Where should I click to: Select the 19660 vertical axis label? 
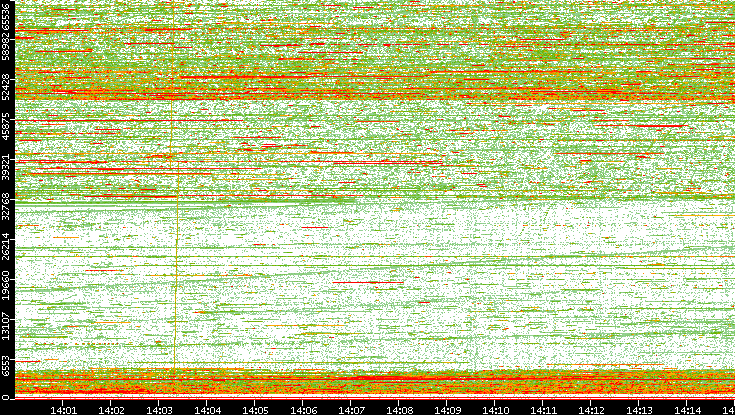coord(6,284)
